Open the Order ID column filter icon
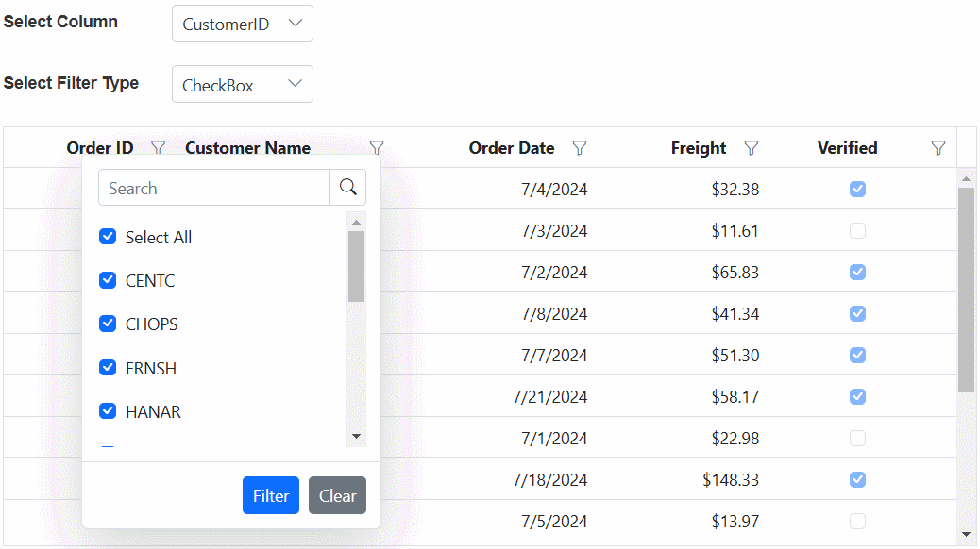This screenshot has width=980, height=549. click(159, 148)
